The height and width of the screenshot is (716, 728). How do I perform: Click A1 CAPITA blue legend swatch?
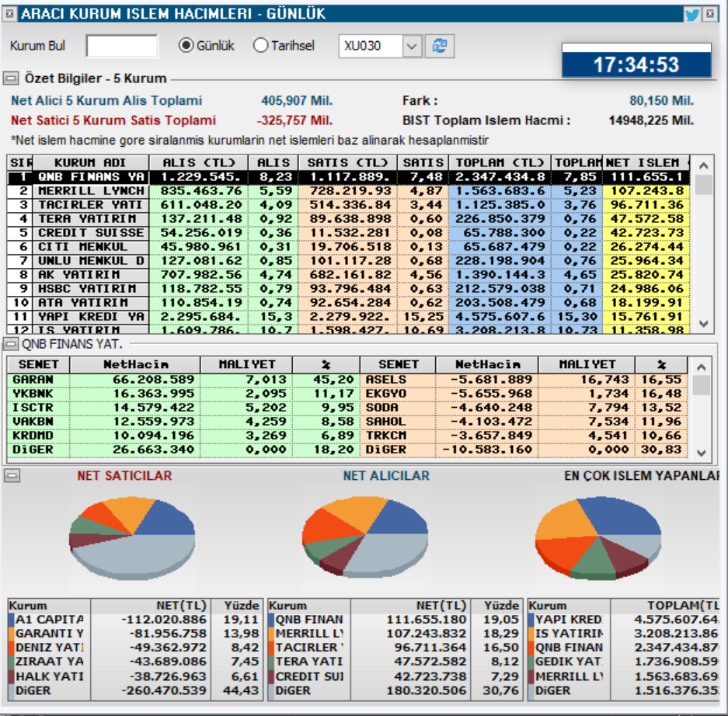pyautogui.click(x=11, y=620)
